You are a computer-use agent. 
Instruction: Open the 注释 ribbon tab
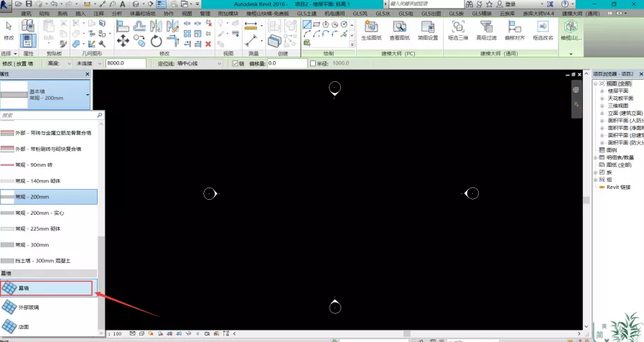click(x=98, y=14)
